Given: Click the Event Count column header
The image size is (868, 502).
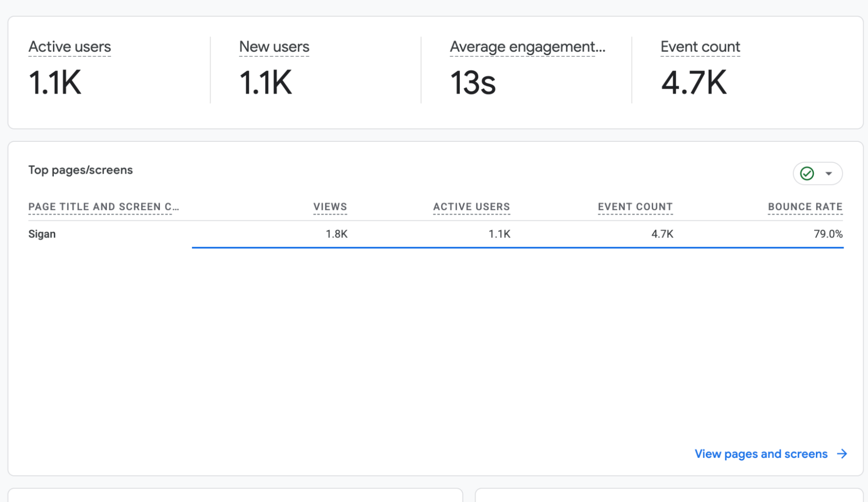Looking at the screenshot, I should [x=635, y=207].
